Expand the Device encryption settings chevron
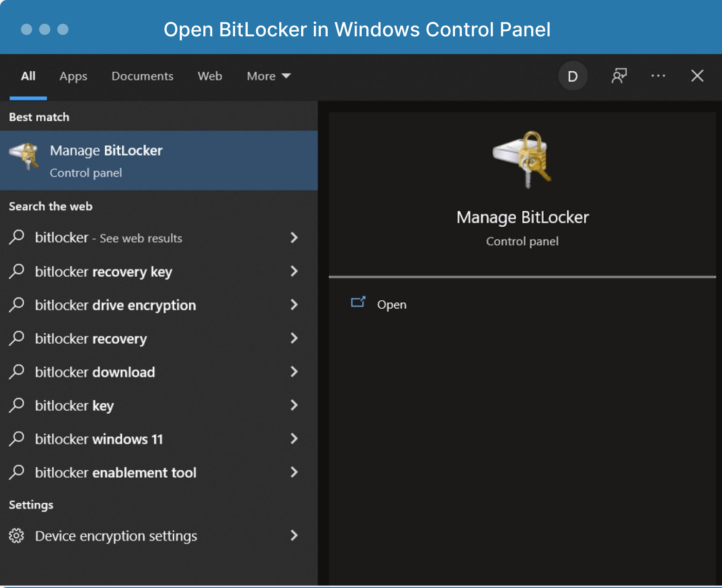The image size is (722, 588). coord(294,535)
